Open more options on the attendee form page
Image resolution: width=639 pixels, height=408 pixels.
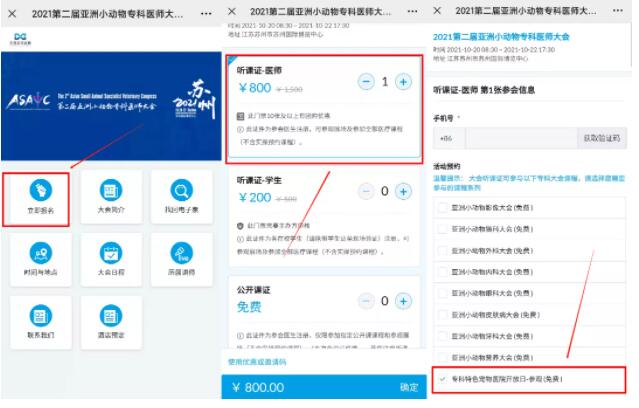click(x=618, y=11)
